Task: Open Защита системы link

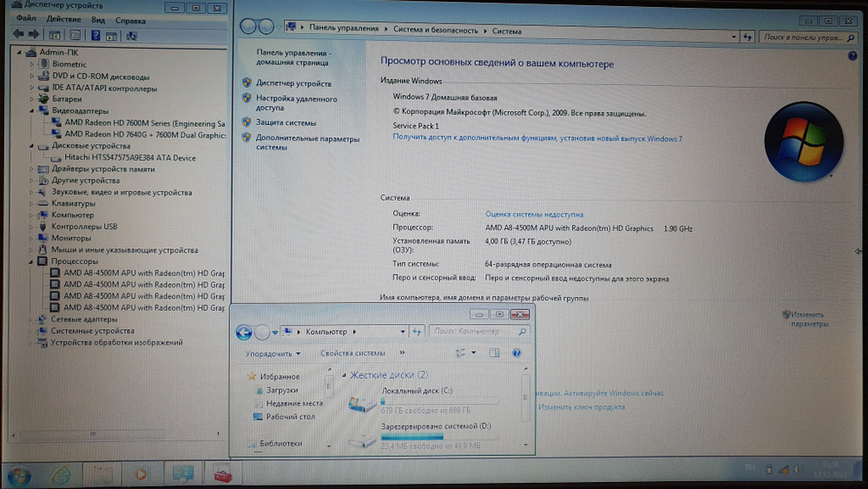Action: [286, 123]
